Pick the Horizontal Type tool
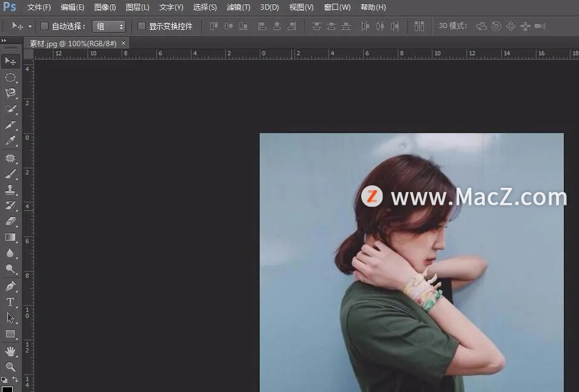The image size is (579, 392). [10, 301]
